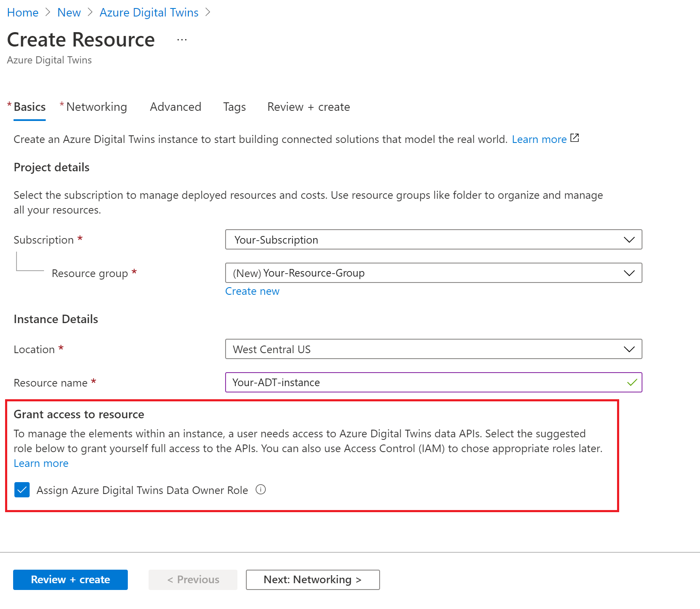The width and height of the screenshot is (700, 609).
Task: Go to Home in the breadcrumb
Action: coord(23,13)
